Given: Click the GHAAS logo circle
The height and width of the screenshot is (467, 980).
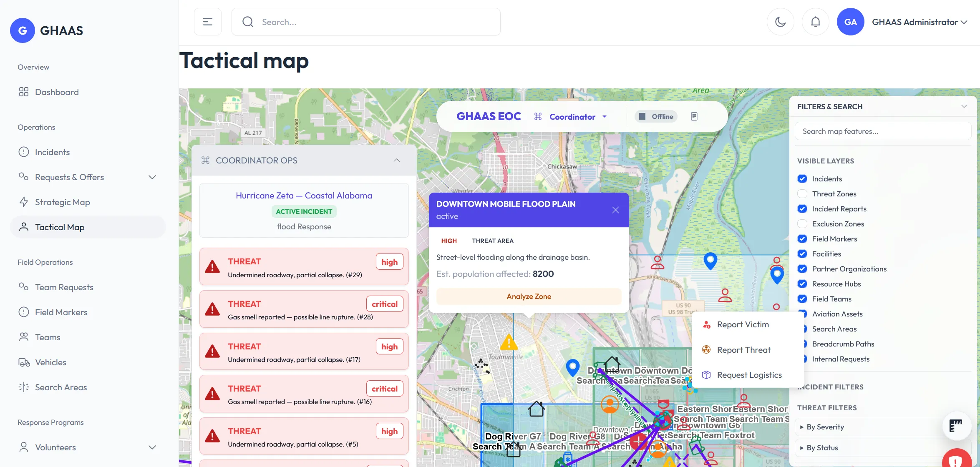Looking at the screenshot, I should [x=23, y=30].
